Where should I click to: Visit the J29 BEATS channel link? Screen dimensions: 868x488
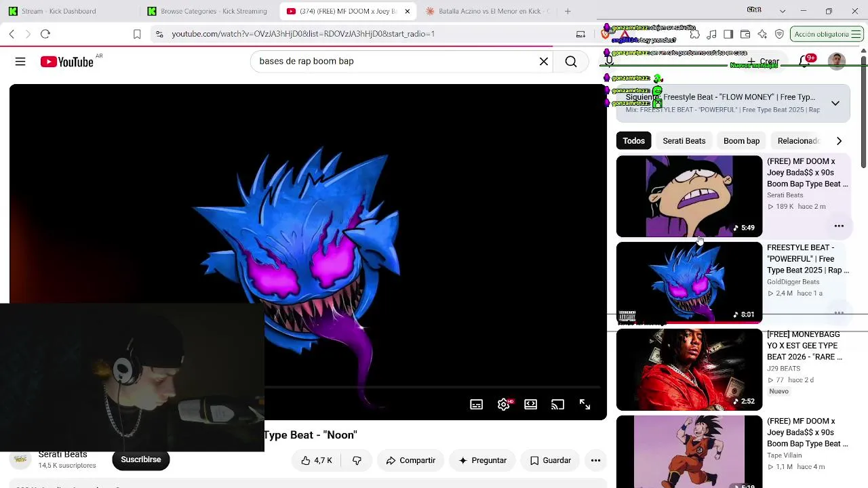(x=784, y=369)
